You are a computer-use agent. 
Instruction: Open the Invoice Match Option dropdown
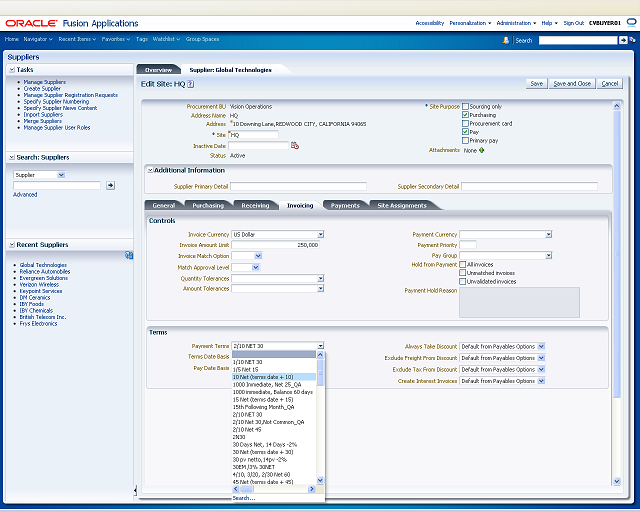258,256
